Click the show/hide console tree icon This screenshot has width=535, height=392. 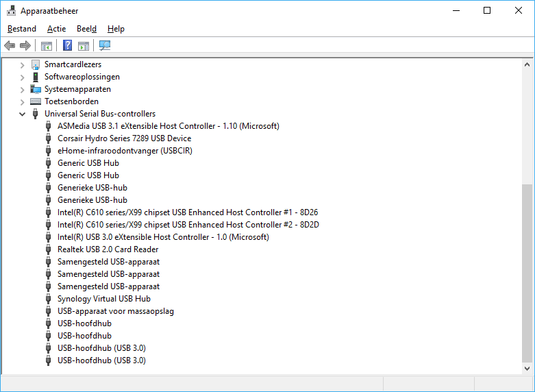(47, 45)
